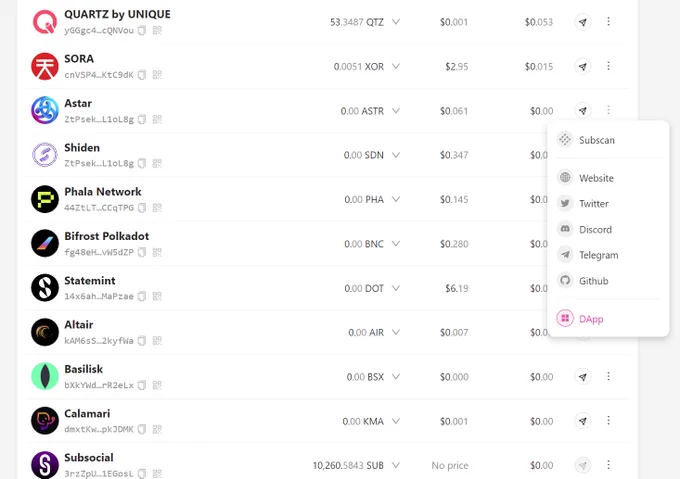
Task: Expand the DOT balance chevron
Action: pyautogui.click(x=396, y=288)
